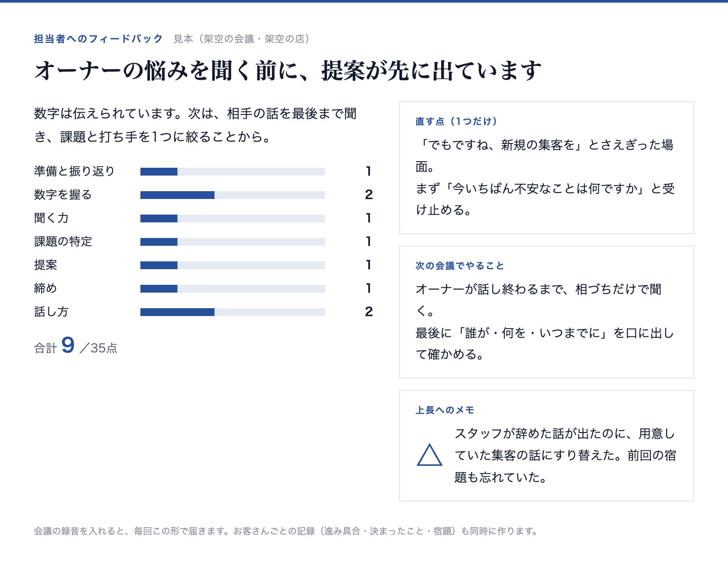Click the 数字を握る score bar
This screenshot has height=567, width=728.
(233, 195)
